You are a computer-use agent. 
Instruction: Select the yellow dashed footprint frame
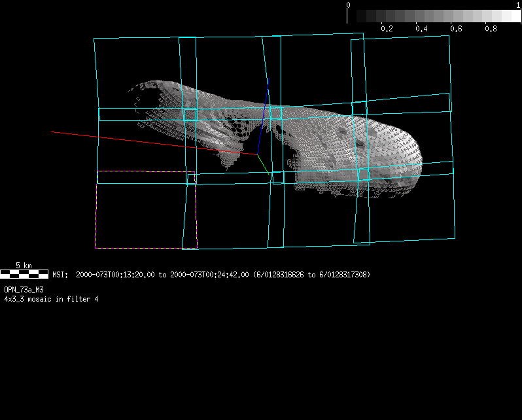[x=96, y=209]
